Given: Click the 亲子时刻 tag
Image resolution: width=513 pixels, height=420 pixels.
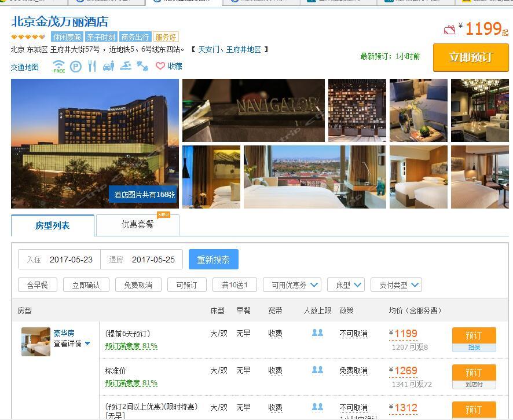Looking at the screenshot, I should (101, 37).
